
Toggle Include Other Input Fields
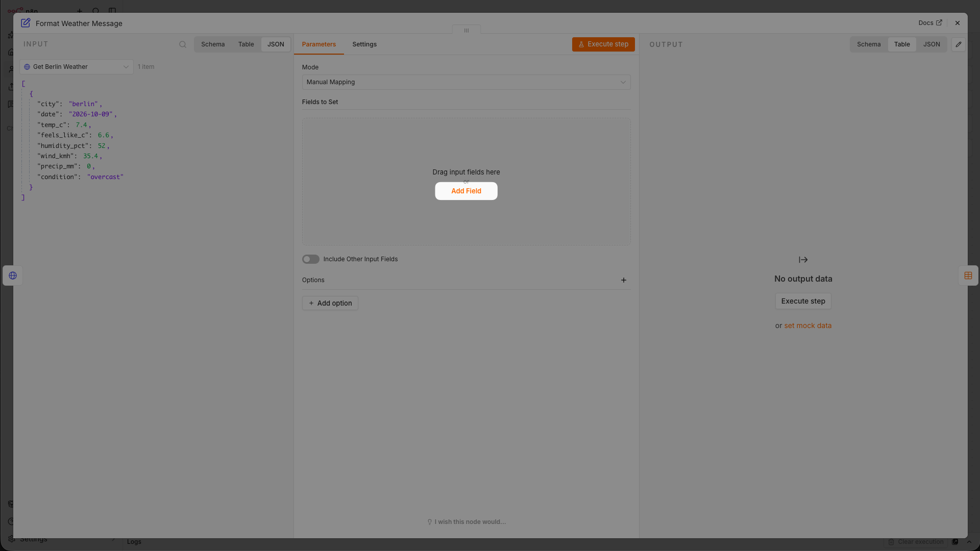point(311,259)
